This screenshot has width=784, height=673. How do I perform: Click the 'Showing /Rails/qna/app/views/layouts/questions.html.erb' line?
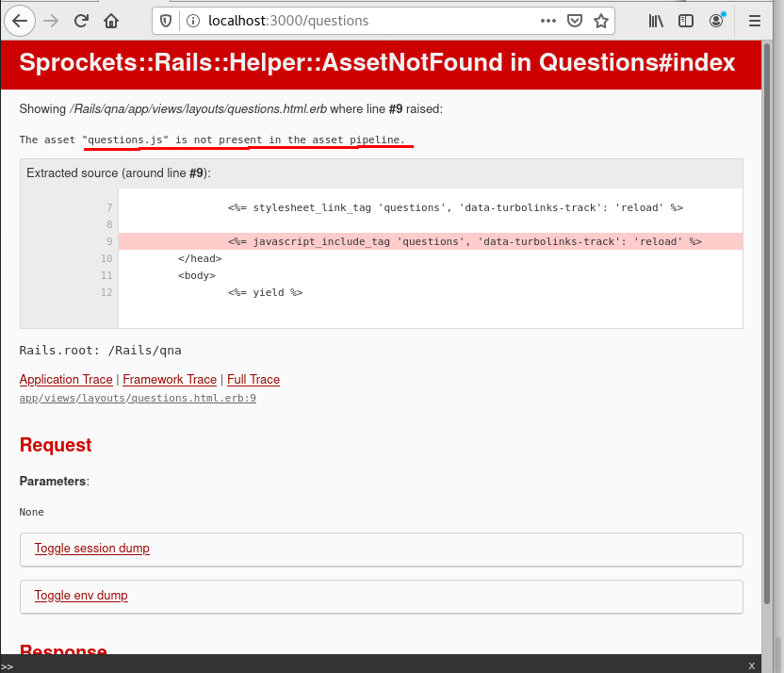[231, 109]
